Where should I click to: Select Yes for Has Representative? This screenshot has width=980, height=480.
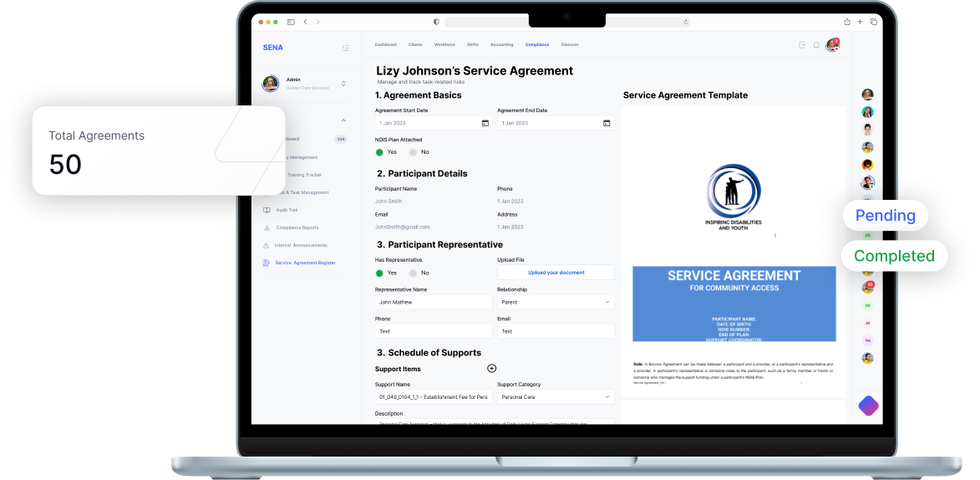[379, 273]
